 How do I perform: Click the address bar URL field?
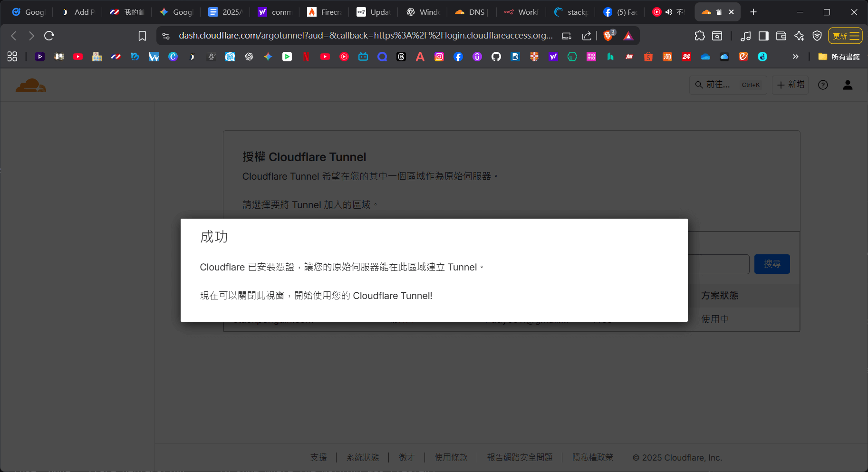tap(365, 36)
